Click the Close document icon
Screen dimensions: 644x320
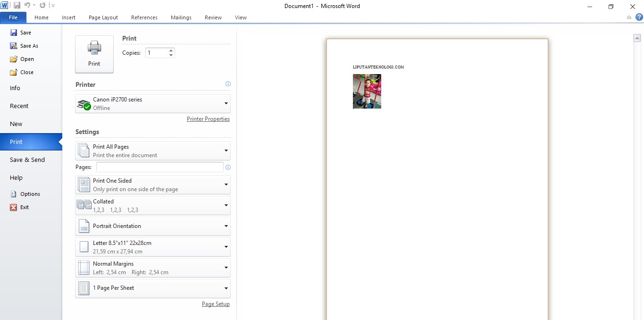coord(13,72)
